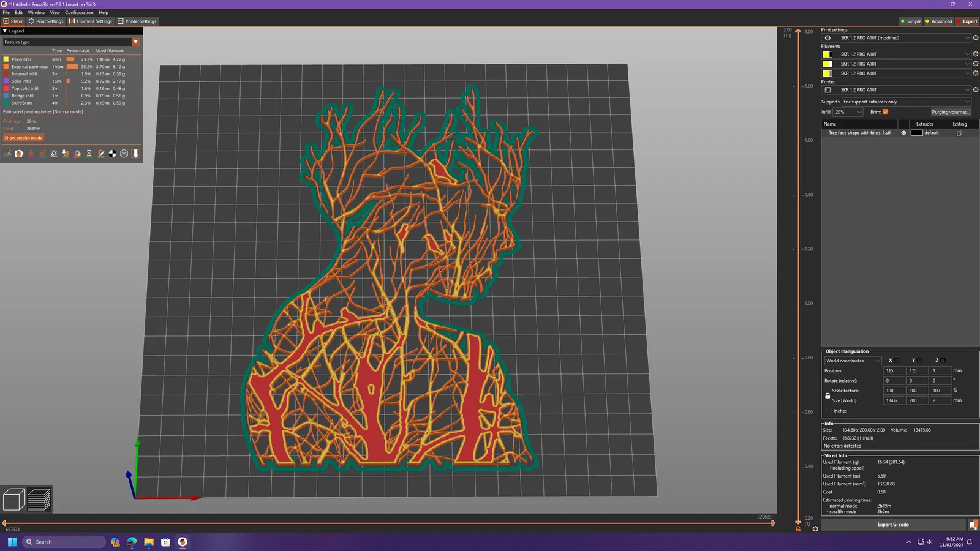
Task: Click Export G-code button
Action: [x=893, y=525]
